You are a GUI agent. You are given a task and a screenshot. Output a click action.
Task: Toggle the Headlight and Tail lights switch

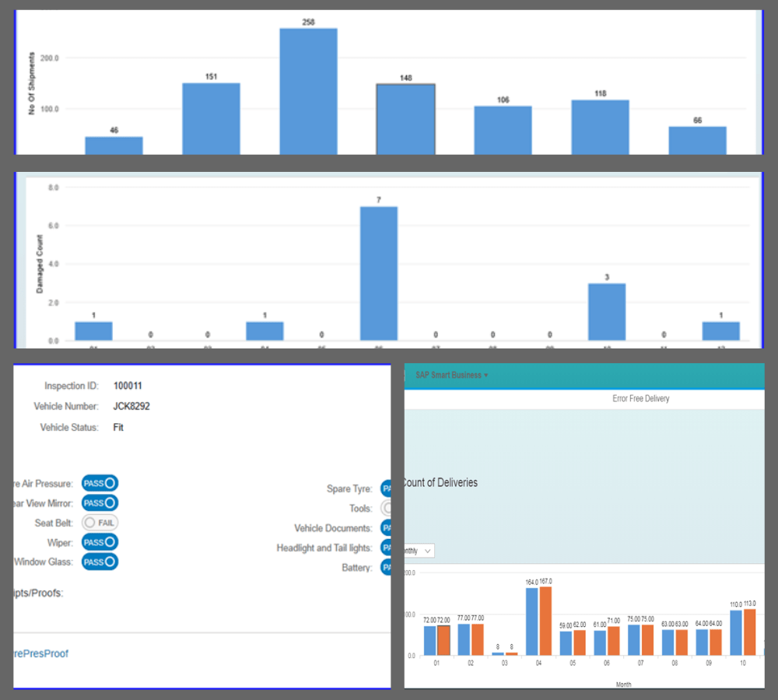click(386, 548)
